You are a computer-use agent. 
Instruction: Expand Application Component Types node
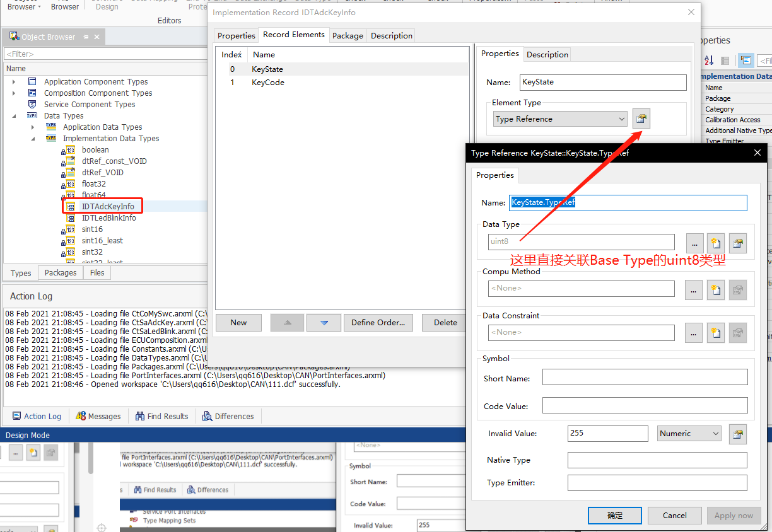pyautogui.click(x=14, y=82)
